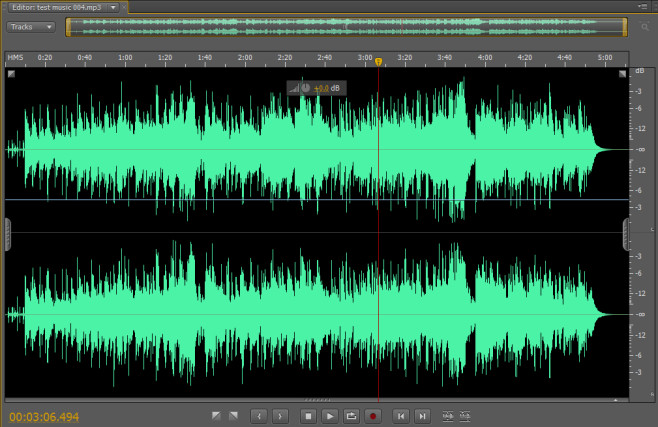Screen dimensions: 658x427
Task: Grab the overview navigator's left handle
Action: click(68, 27)
